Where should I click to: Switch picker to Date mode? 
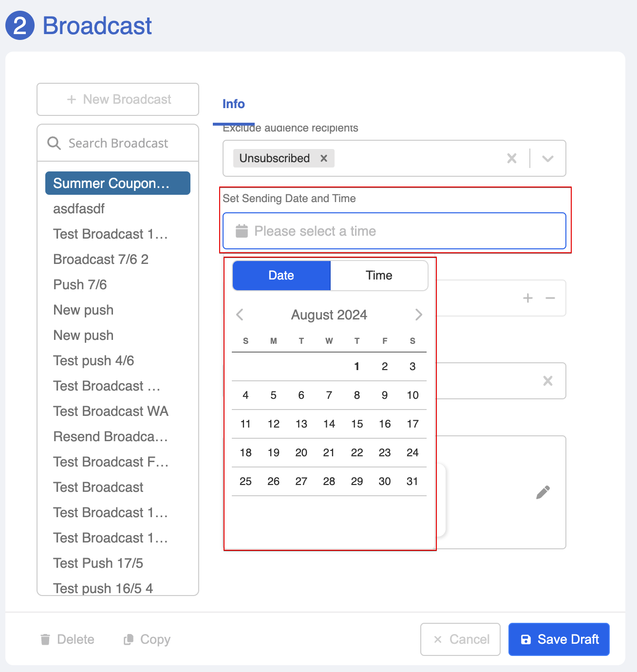(281, 276)
